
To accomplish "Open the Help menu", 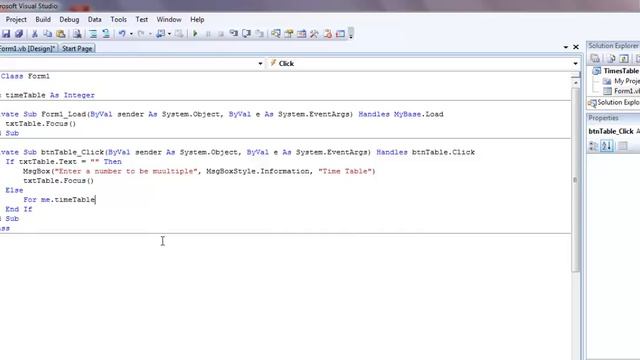I will 197,20.
